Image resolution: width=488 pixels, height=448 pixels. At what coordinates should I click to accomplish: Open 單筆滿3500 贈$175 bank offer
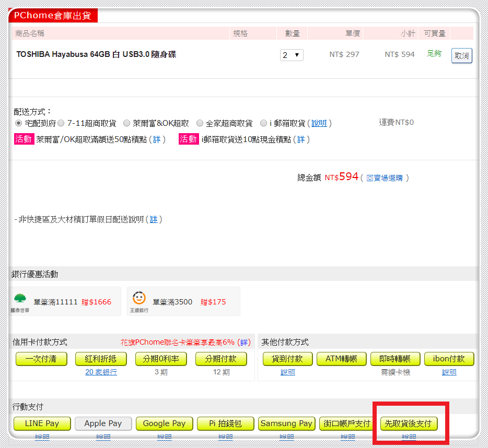click(183, 301)
